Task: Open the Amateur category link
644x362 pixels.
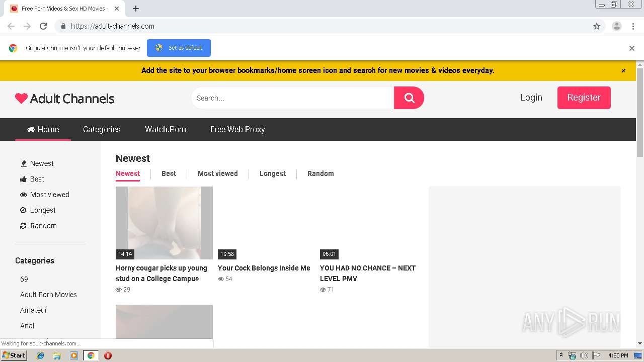Action: (x=34, y=310)
